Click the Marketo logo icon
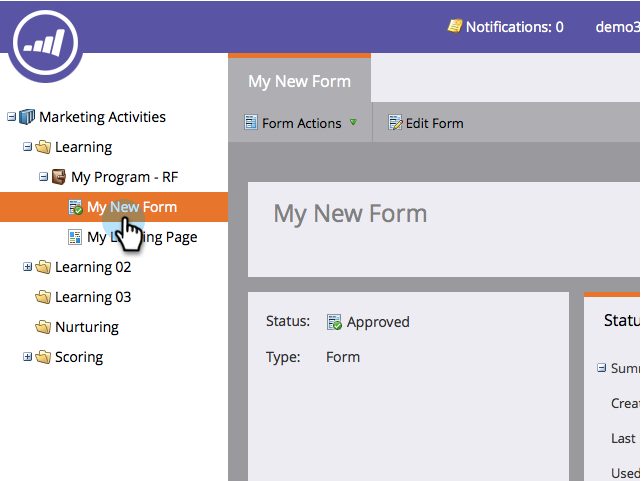Viewport: 641px width, 481px height. [x=45, y=43]
